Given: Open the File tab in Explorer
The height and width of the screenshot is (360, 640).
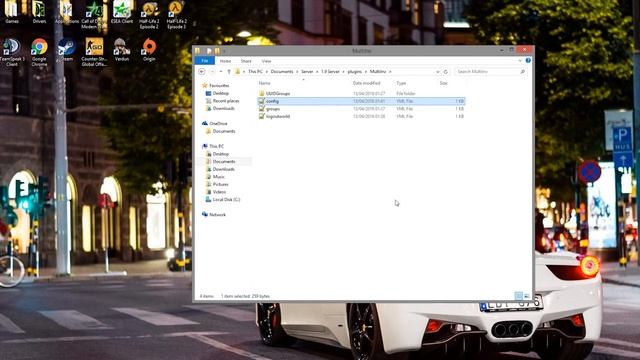Looking at the screenshot, I should [x=205, y=61].
